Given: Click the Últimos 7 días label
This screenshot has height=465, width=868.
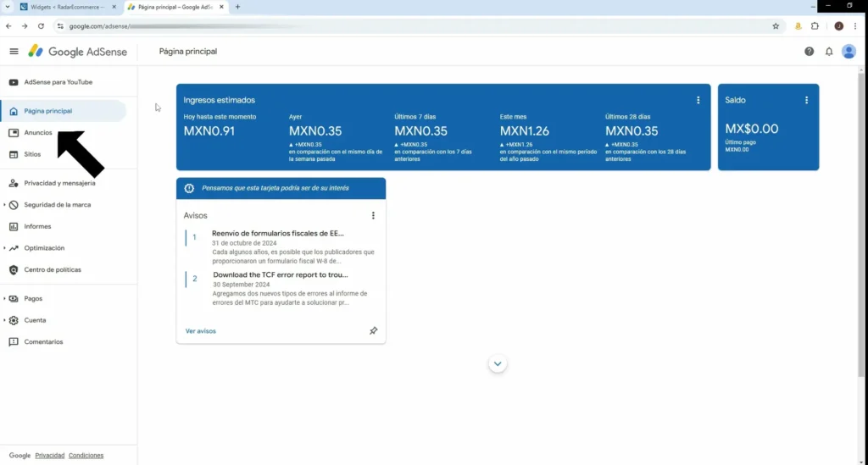Looking at the screenshot, I should (415, 117).
